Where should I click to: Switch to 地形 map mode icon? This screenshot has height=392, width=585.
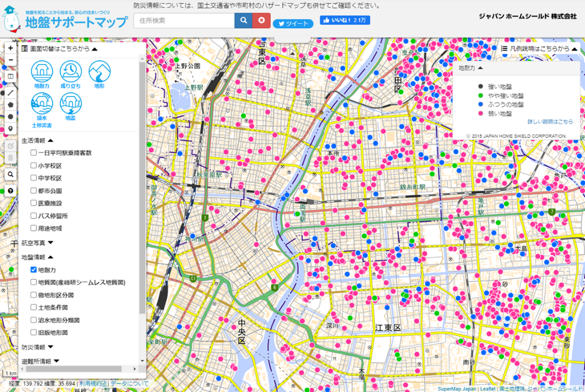tap(99, 74)
